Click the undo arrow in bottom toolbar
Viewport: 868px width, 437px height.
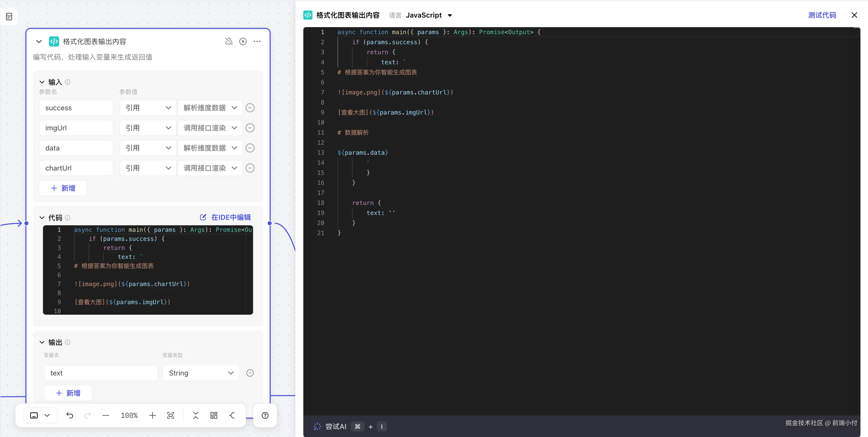(x=70, y=415)
